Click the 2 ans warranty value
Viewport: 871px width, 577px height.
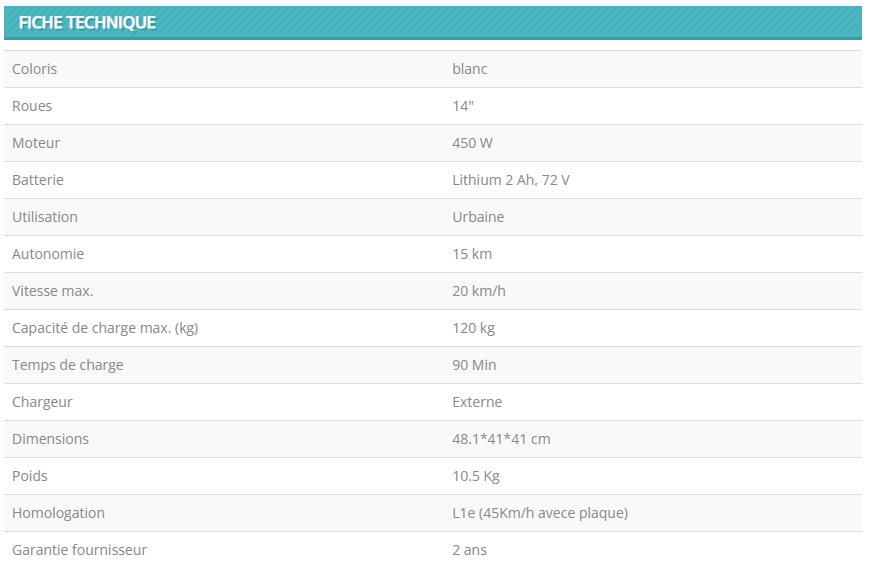[469, 550]
